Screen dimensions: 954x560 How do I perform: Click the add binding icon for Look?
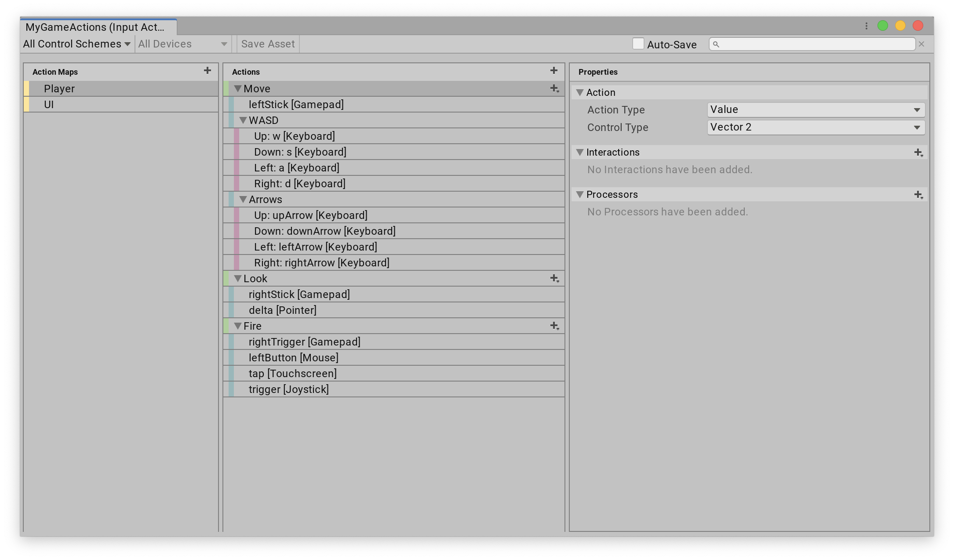point(555,278)
